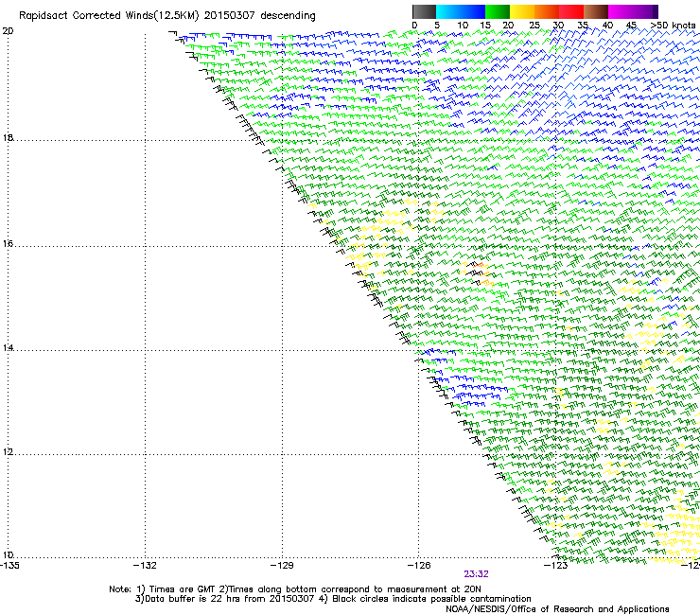Viewport: 700px width, 615px height.
Task: Click the legend tick label '0'
Action: point(414,26)
